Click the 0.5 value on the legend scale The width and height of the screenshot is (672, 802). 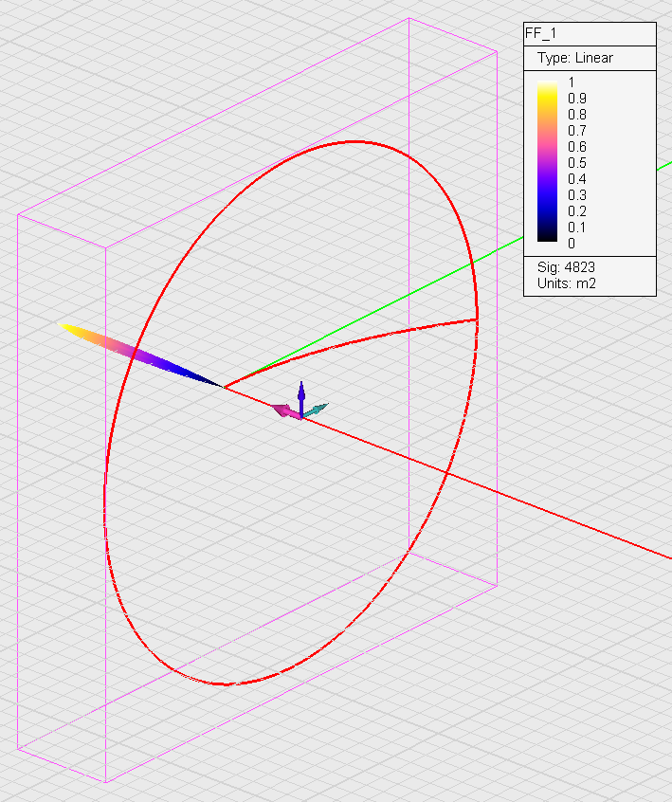tap(576, 163)
